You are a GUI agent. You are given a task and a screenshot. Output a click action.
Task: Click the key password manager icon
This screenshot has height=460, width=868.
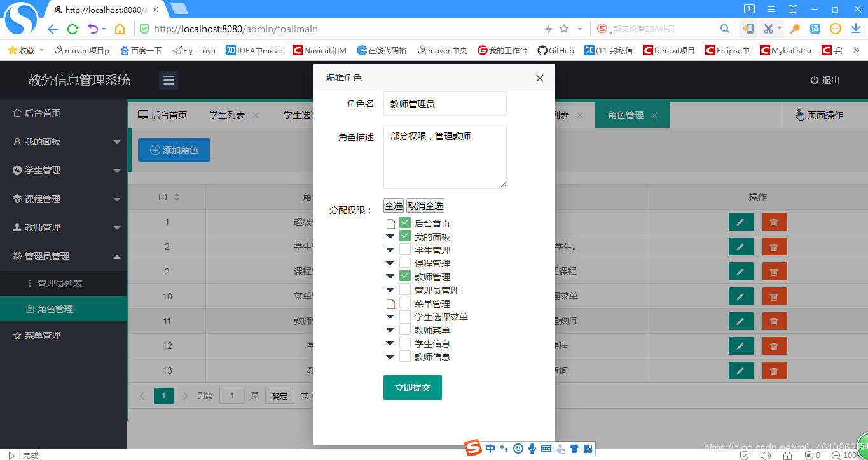pos(795,29)
